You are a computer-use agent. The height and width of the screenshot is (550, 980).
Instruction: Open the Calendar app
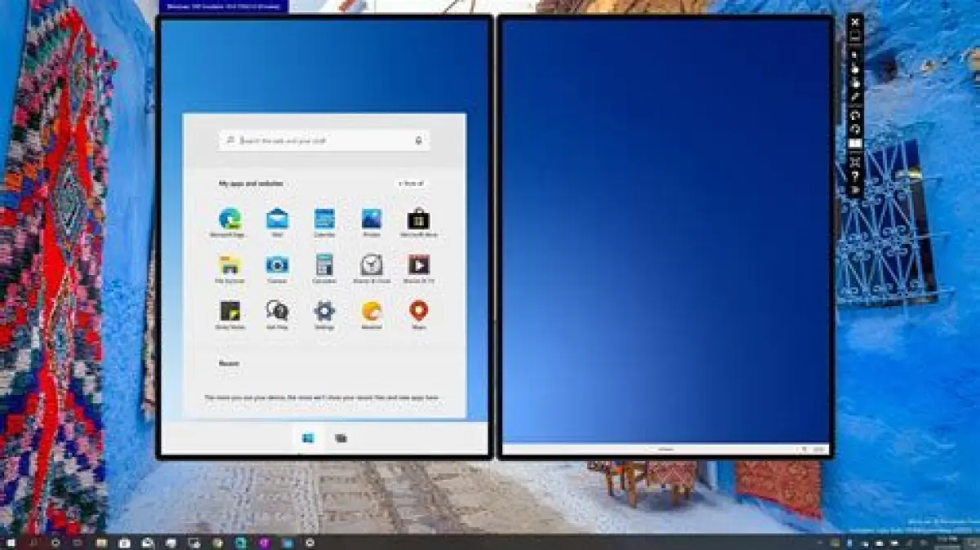(x=324, y=219)
